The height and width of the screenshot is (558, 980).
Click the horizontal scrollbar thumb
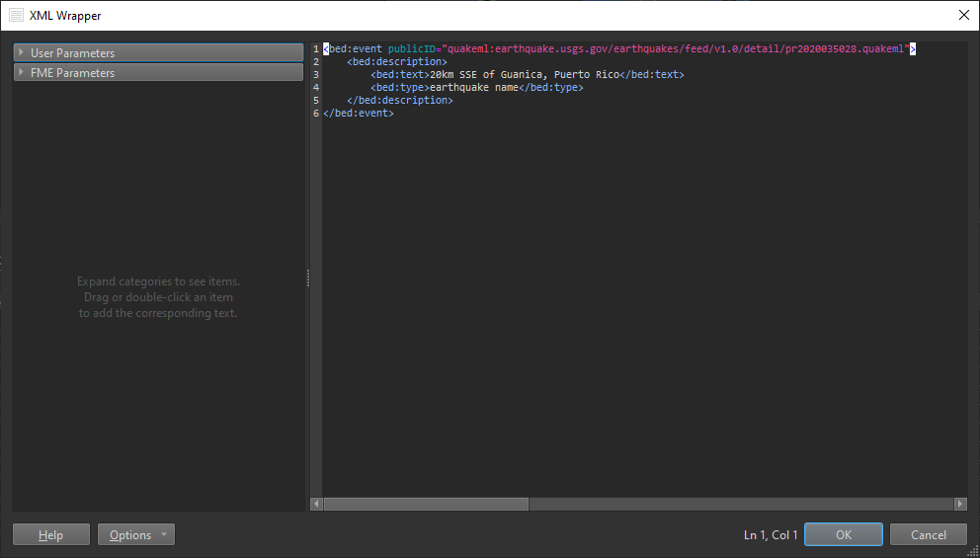tap(426, 504)
